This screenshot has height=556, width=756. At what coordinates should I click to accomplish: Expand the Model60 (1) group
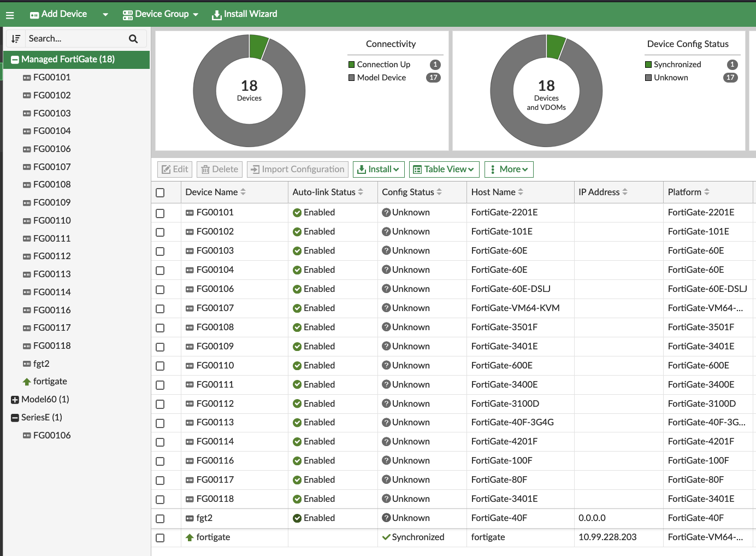pos(15,400)
